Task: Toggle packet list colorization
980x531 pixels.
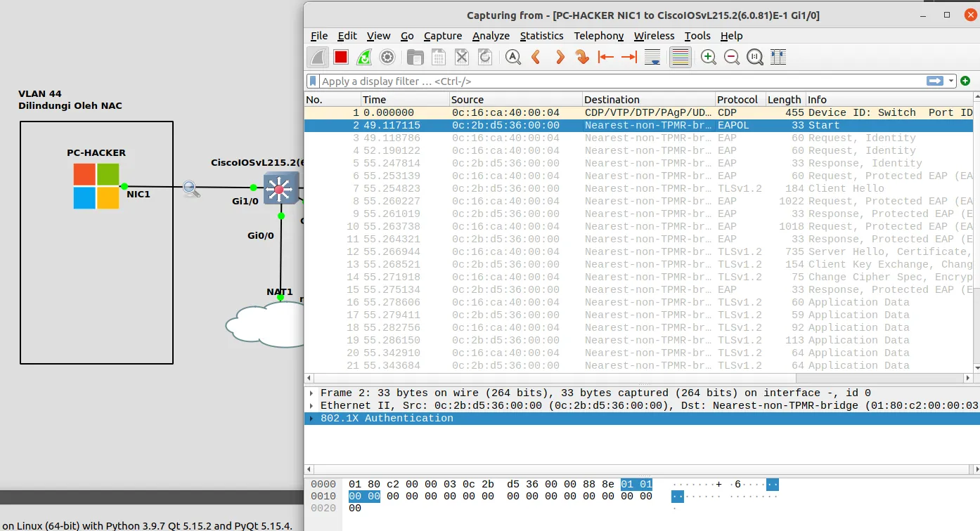Action: (680, 58)
